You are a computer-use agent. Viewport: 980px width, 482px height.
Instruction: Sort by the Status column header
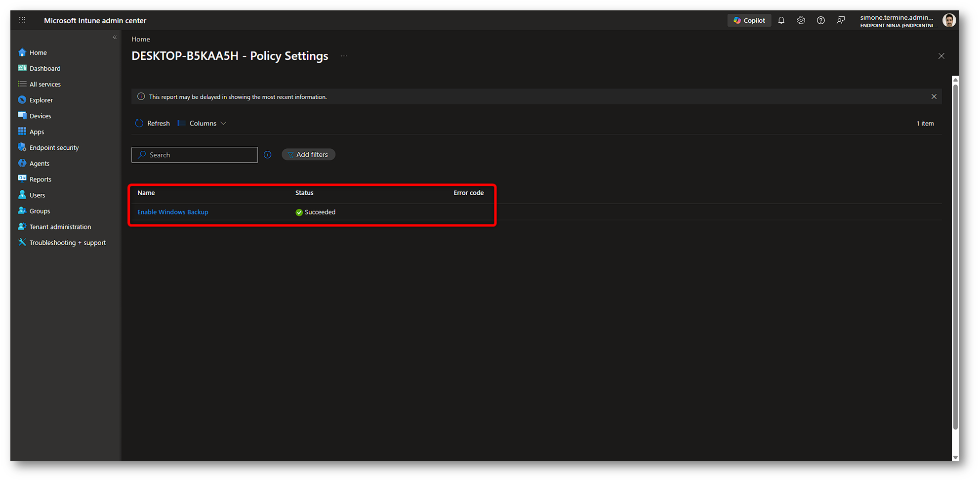coord(304,193)
